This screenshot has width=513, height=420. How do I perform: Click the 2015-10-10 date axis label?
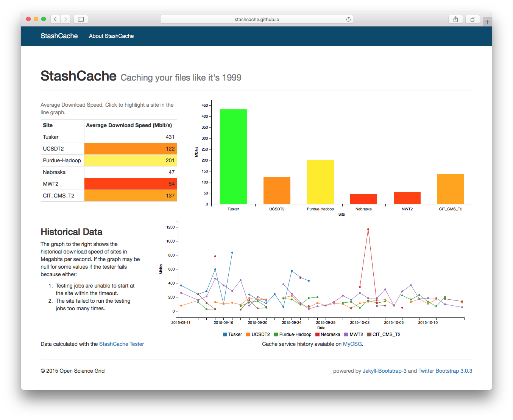coord(428,322)
